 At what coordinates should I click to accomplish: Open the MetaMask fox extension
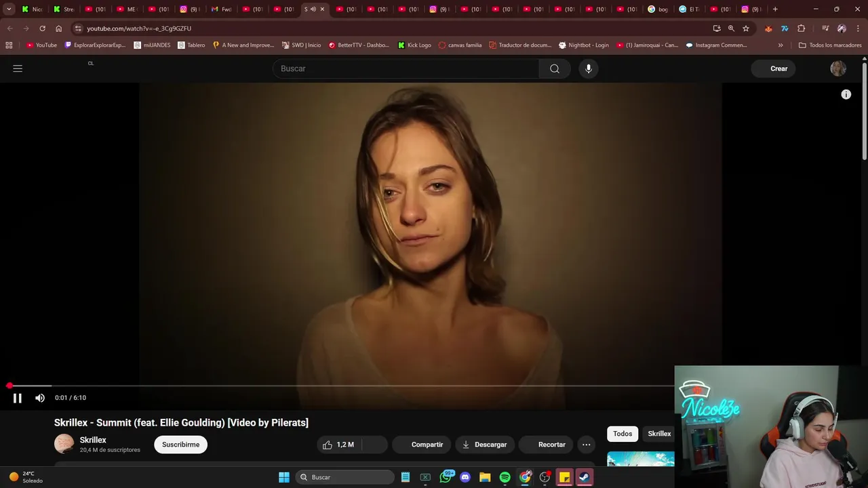coord(768,28)
